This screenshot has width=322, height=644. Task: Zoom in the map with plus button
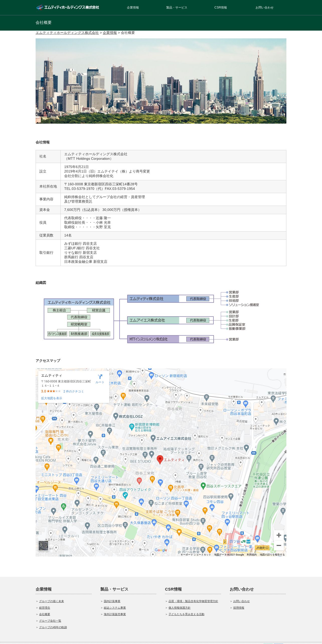(x=279, y=535)
